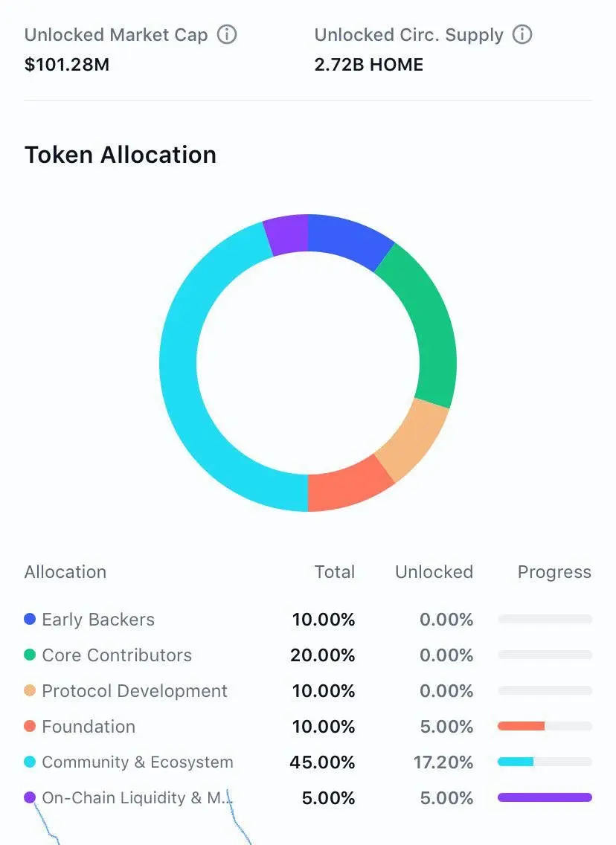Click info icon beside Unlocked Market Cap

tap(227, 34)
